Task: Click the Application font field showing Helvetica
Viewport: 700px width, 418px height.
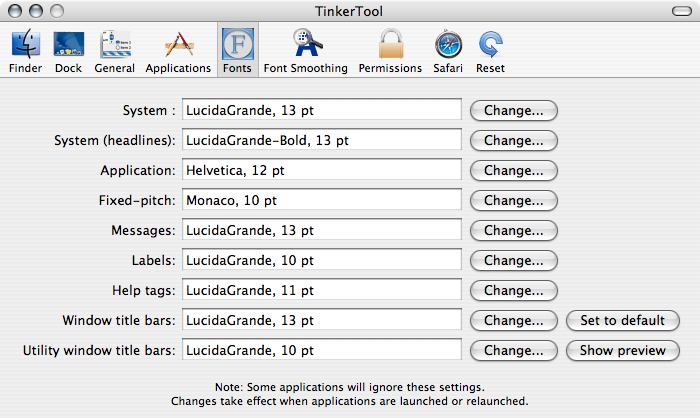Action: coord(321,170)
